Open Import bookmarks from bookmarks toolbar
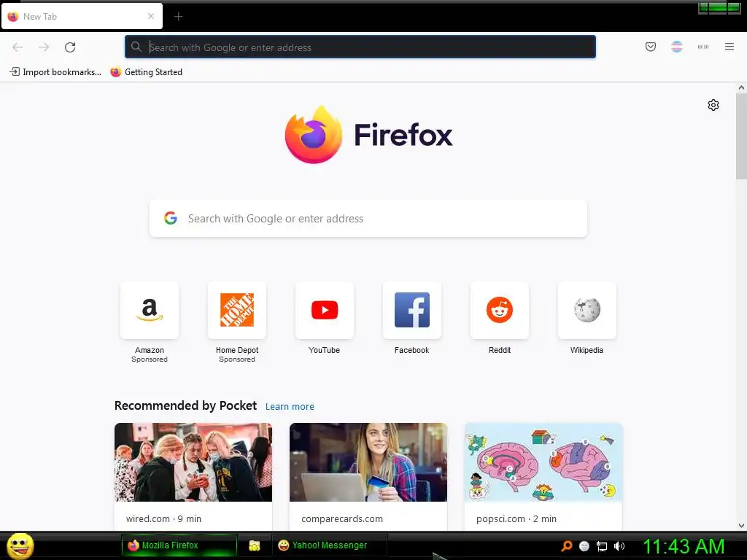This screenshot has width=747, height=560. (55, 72)
